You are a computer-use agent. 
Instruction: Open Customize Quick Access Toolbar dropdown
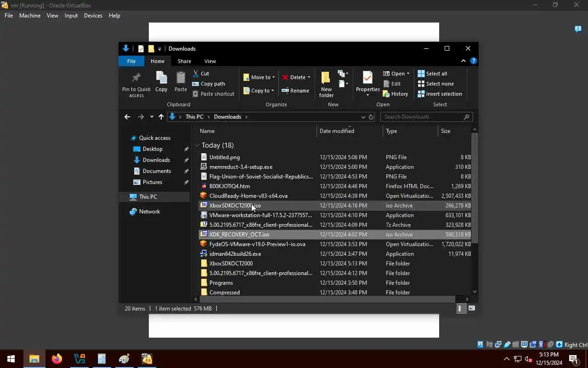click(x=159, y=49)
